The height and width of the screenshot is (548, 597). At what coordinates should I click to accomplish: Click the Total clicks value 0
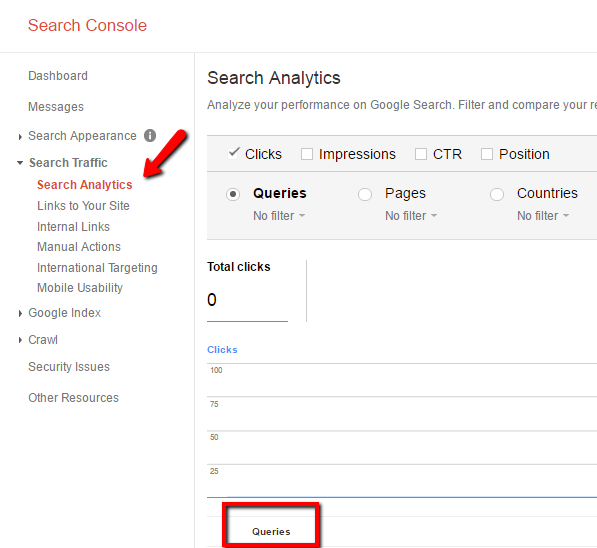(x=212, y=300)
